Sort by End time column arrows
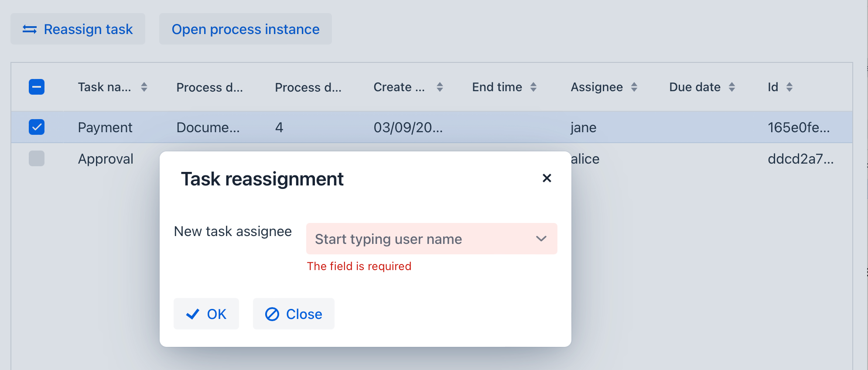This screenshot has width=868, height=370. point(533,87)
